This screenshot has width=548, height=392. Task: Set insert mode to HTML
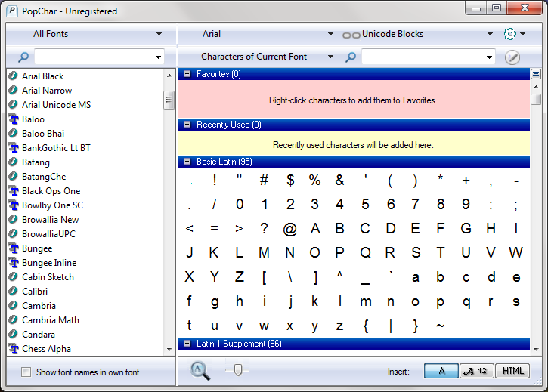point(512,371)
